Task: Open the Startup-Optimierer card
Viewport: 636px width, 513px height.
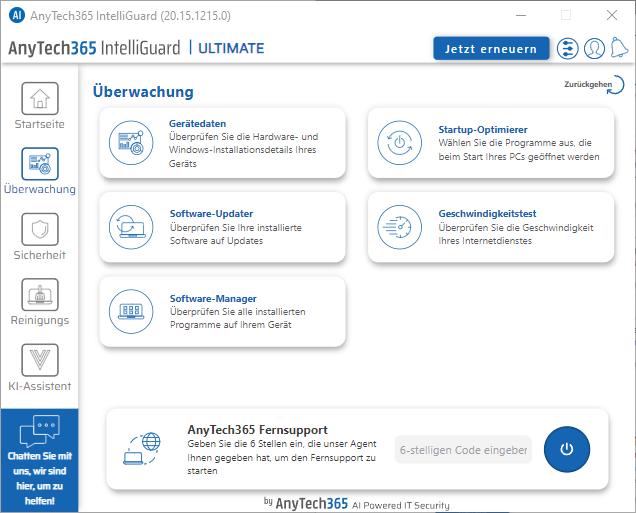Action: tap(490, 142)
